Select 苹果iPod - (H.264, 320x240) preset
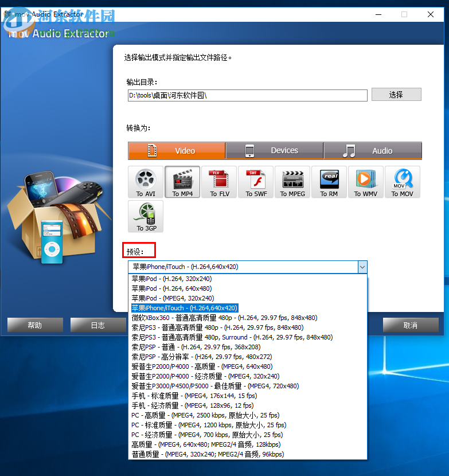449x476 pixels. click(248, 279)
